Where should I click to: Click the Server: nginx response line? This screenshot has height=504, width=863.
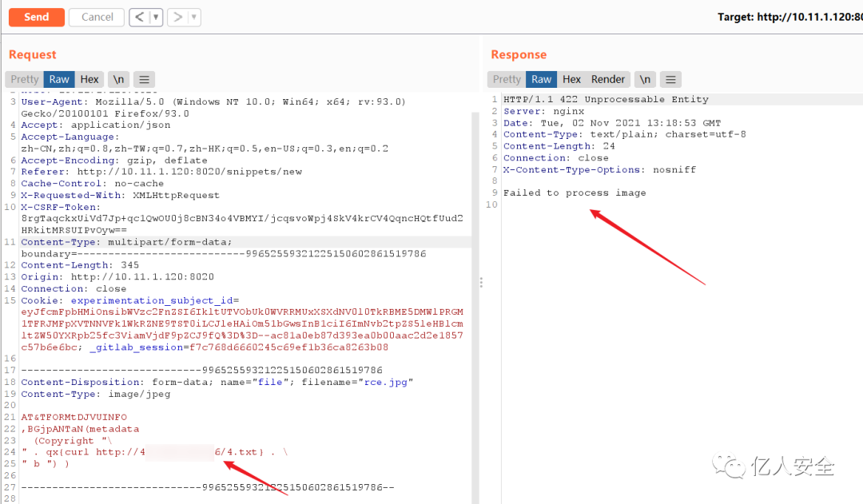pos(544,111)
